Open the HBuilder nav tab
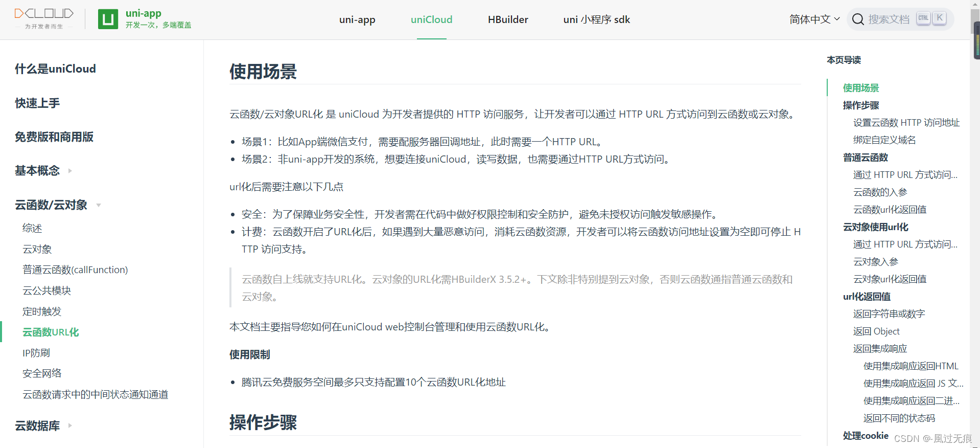The height and width of the screenshot is (448, 980). (x=508, y=19)
